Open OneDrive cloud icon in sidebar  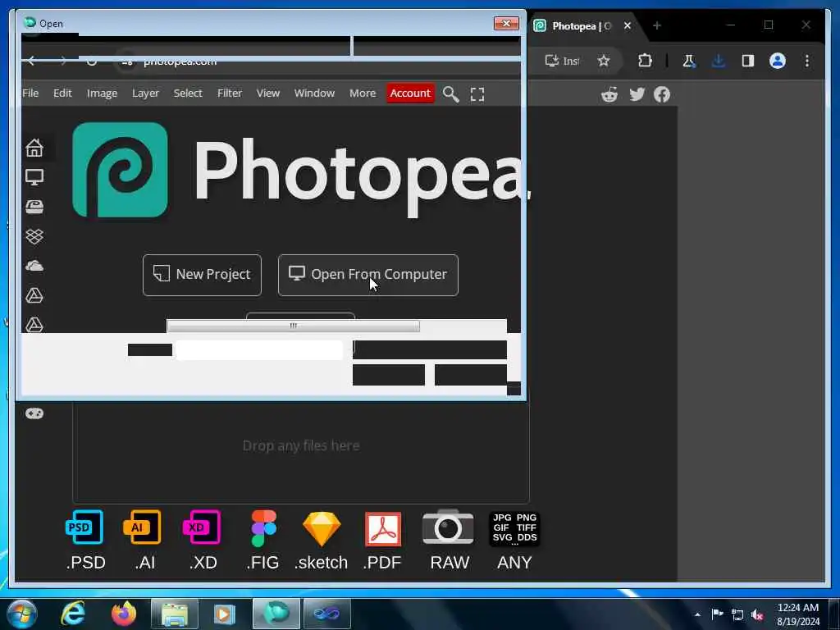pos(34,266)
